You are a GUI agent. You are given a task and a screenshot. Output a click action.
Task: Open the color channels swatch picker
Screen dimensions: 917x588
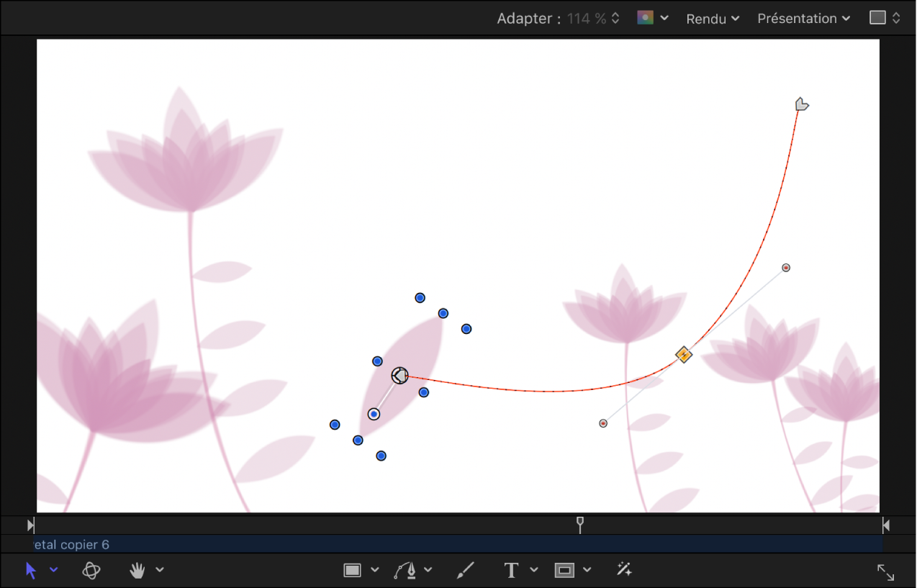point(646,18)
